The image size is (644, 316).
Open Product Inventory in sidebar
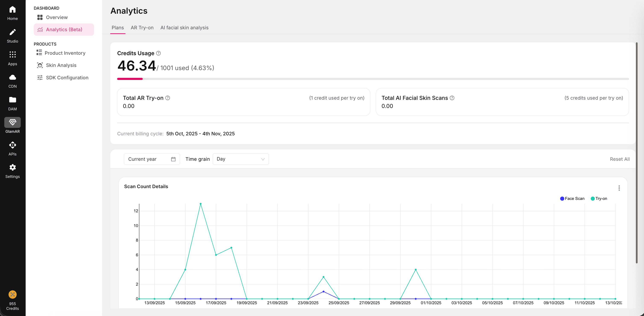point(65,53)
